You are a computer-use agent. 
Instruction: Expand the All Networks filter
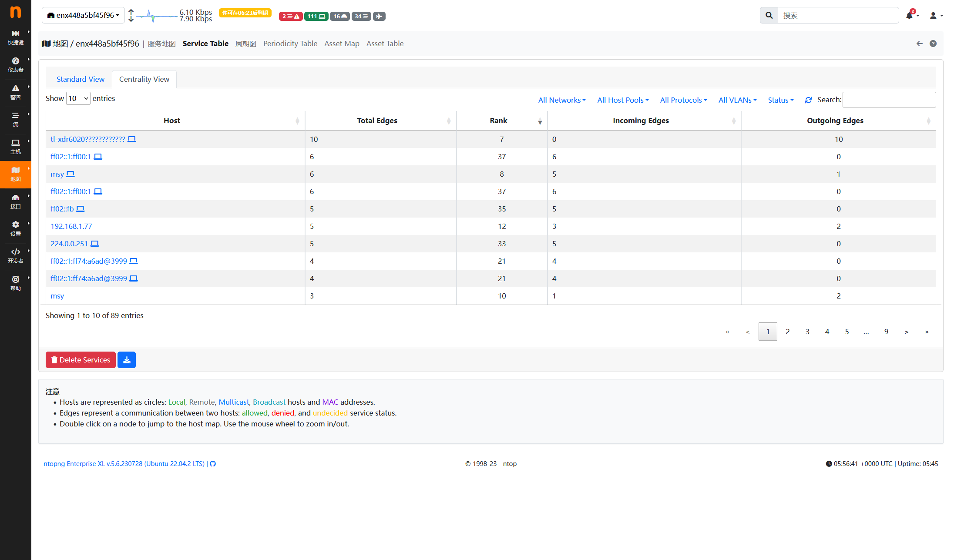(562, 100)
